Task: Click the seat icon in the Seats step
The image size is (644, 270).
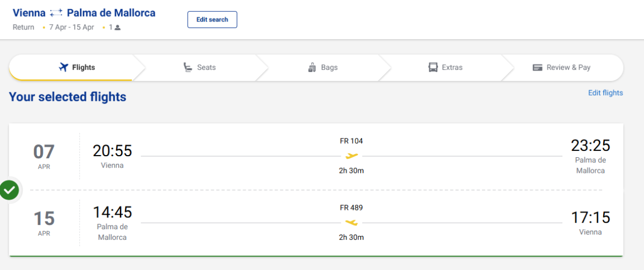Action: (x=187, y=68)
